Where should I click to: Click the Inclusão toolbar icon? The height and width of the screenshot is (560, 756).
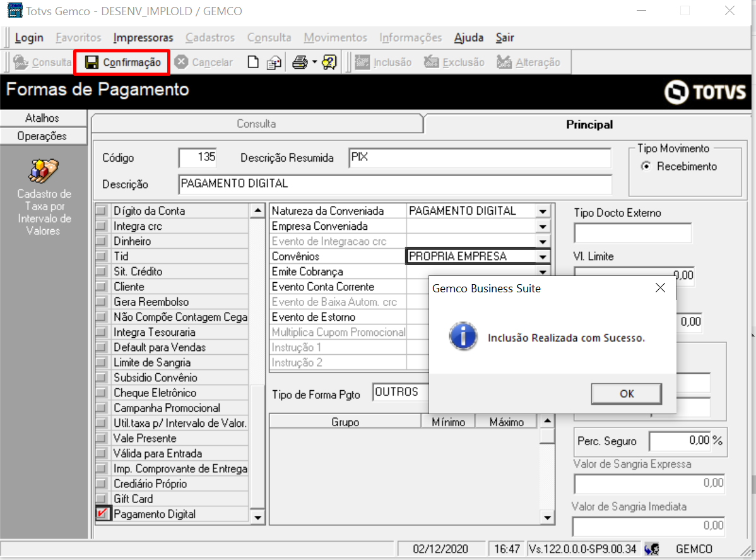point(362,63)
